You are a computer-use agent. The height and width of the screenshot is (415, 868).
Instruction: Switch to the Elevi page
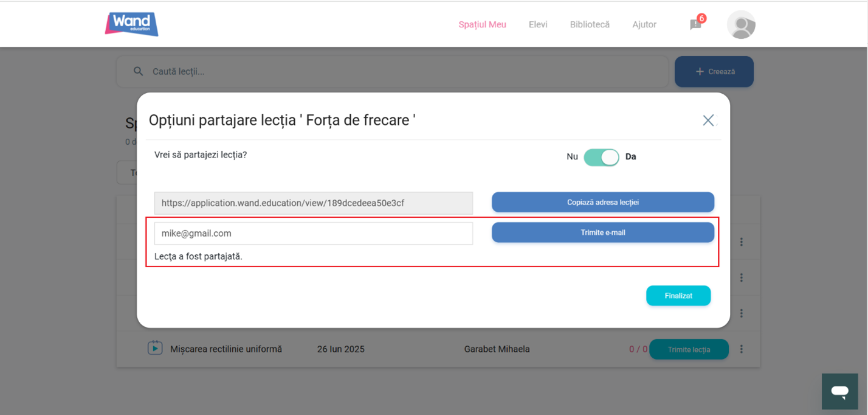click(538, 25)
